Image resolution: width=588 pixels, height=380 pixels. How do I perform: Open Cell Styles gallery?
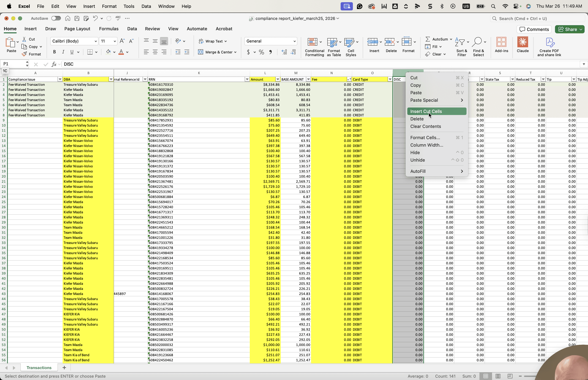[x=351, y=47]
